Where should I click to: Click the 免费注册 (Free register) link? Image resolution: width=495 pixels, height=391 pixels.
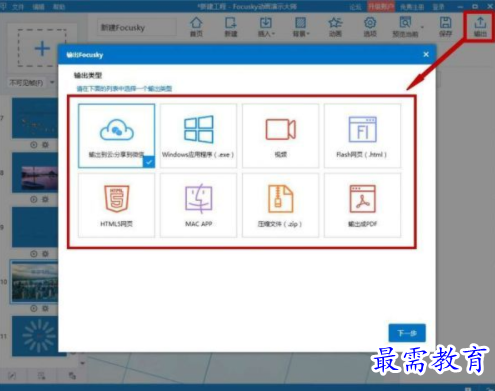[412, 7]
